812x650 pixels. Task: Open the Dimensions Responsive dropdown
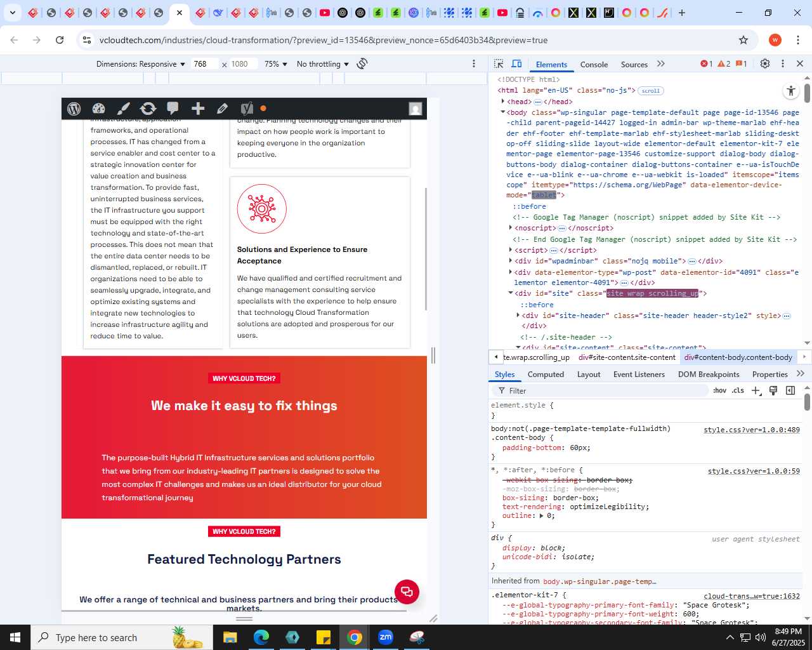(140, 63)
